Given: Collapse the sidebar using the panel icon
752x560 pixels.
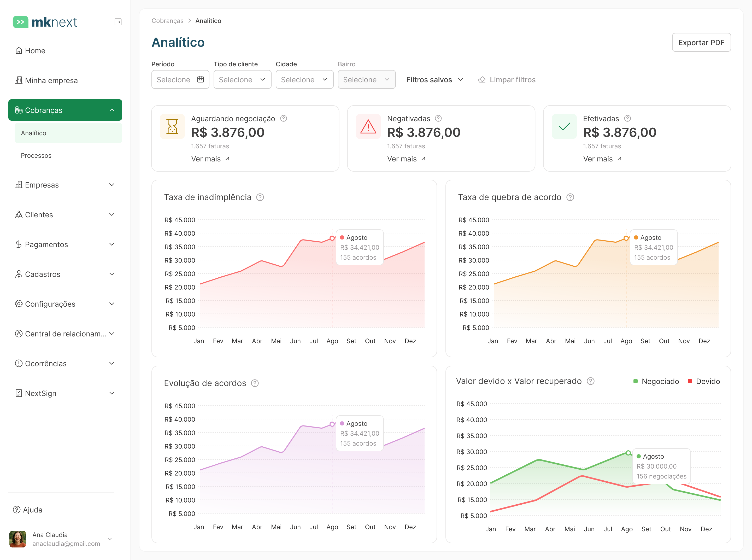Looking at the screenshot, I should click(x=118, y=22).
